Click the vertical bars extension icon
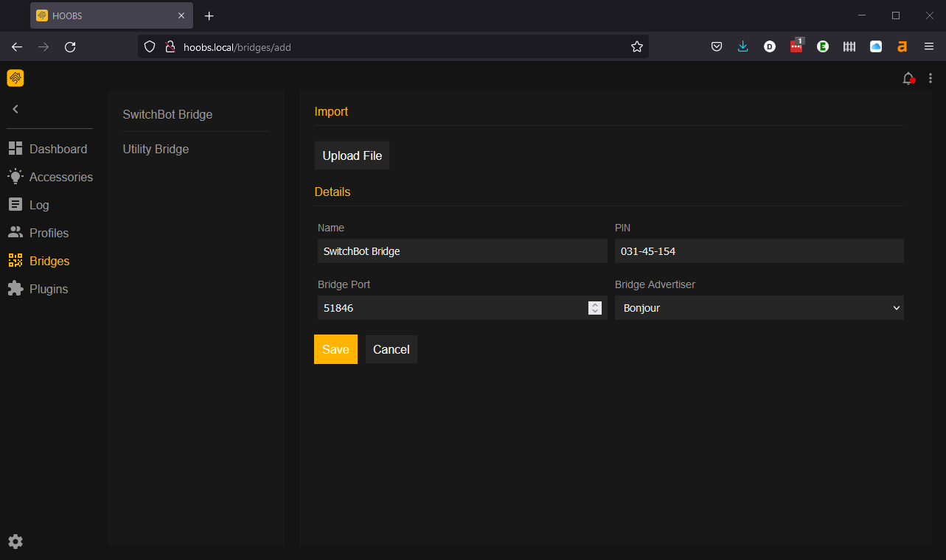 (849, 46)
